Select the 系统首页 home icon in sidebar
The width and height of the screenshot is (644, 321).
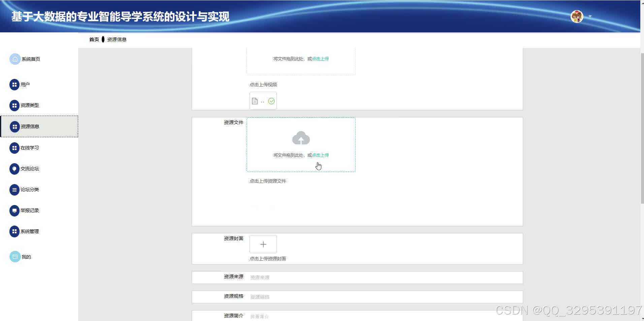pos(14,59)
